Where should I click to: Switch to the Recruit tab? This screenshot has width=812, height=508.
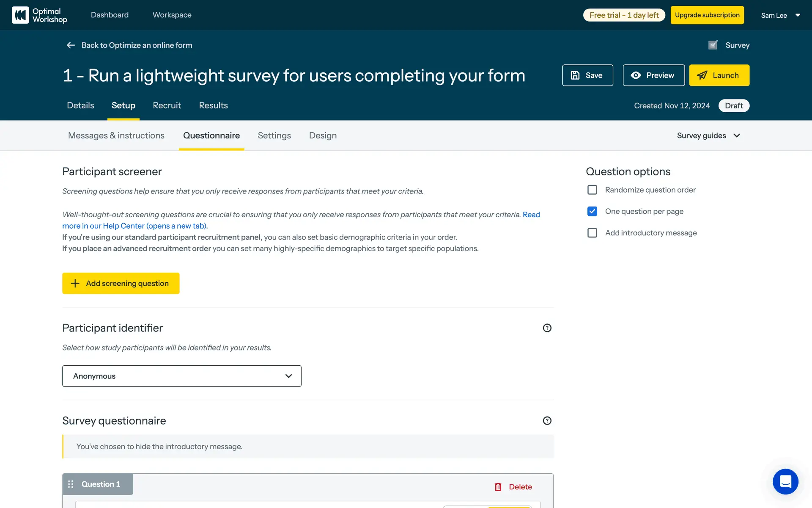(167, 105)
